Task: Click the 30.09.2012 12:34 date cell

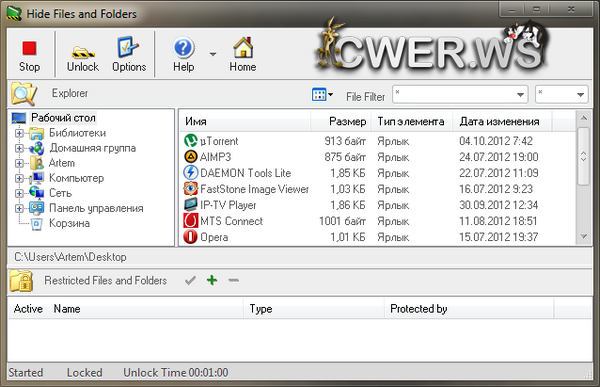Action: click(x=499, y=205)
